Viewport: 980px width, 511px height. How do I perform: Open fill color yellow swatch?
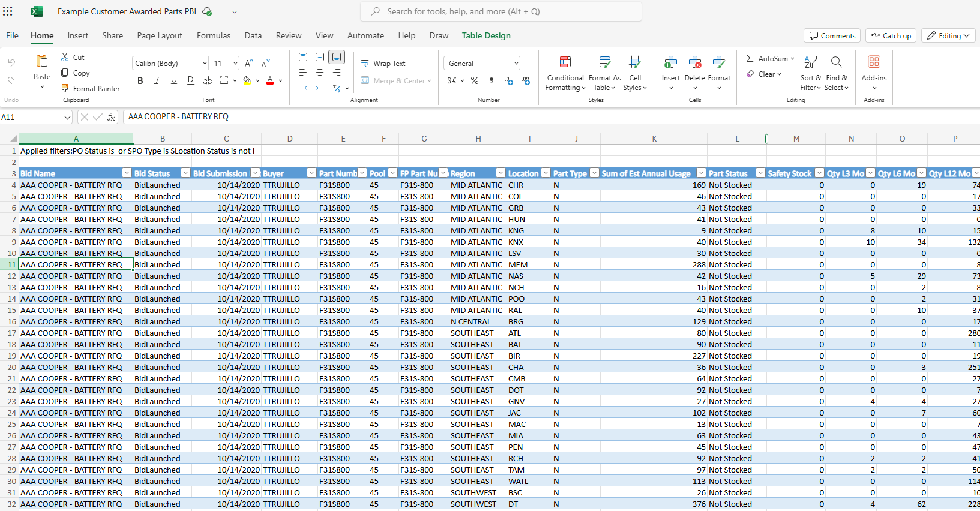coord(247,80)
